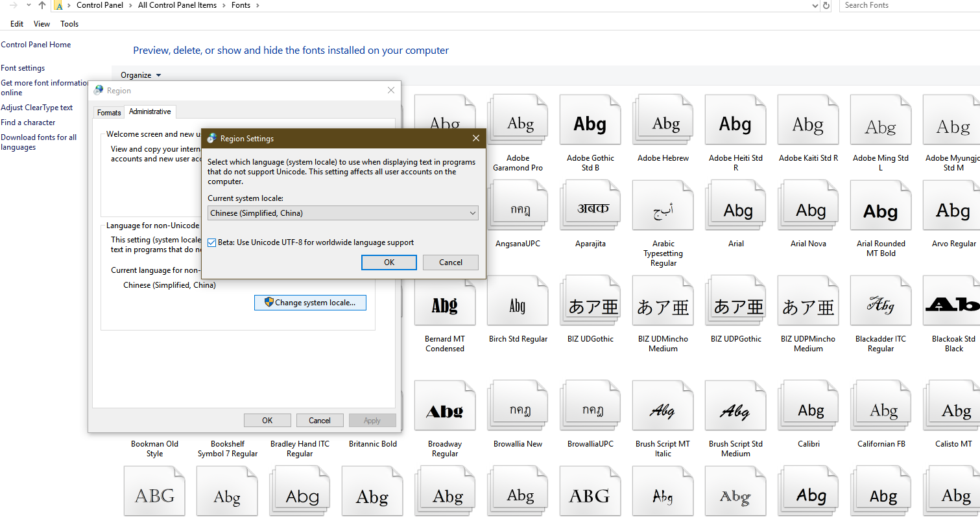
Task: Open the Font settings link
Action: (23, 68)
